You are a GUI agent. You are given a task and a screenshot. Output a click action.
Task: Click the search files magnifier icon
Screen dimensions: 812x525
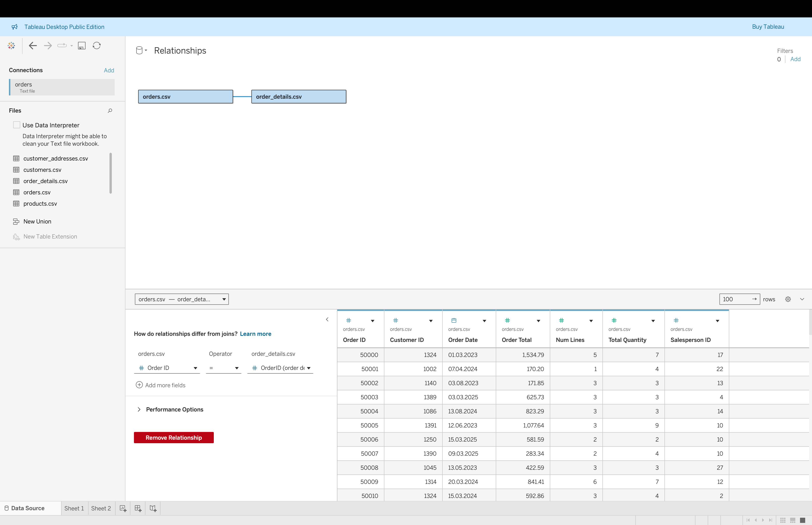(110, 110)
